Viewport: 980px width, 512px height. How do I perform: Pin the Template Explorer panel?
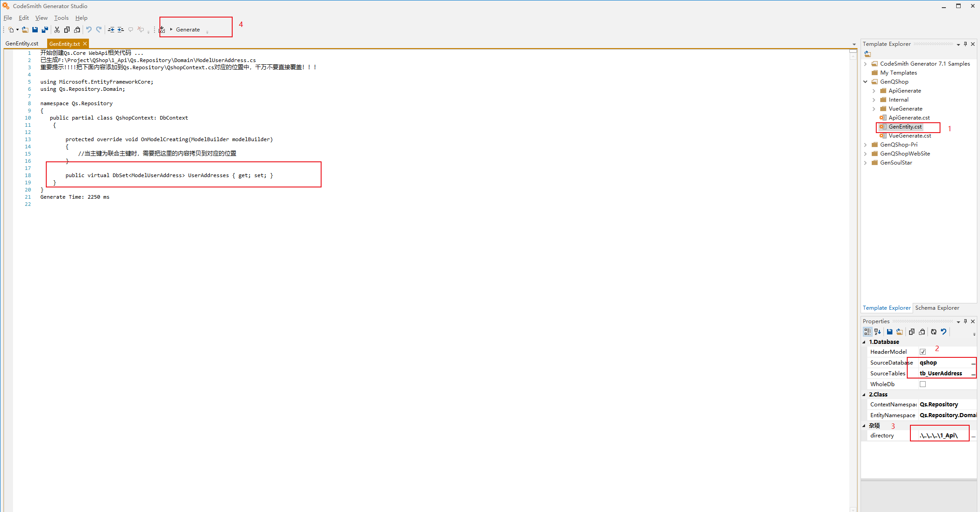point(965,44)
